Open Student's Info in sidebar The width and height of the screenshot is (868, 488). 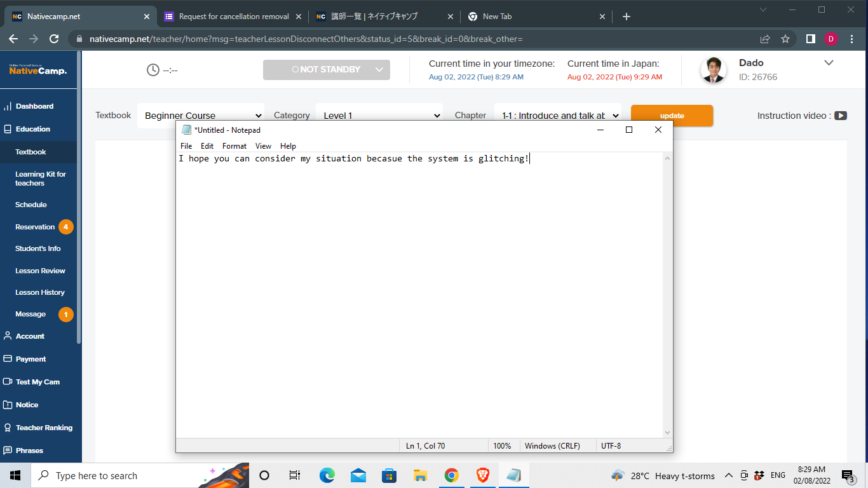(38, 248)
